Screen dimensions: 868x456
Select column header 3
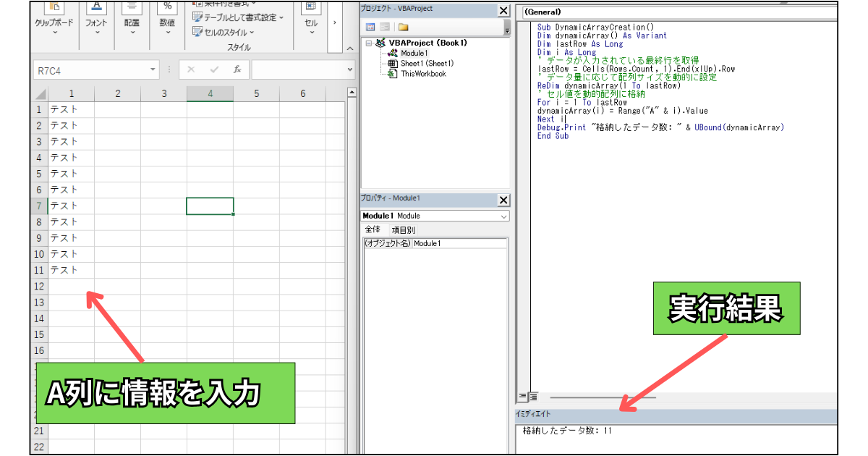[163, 94]
